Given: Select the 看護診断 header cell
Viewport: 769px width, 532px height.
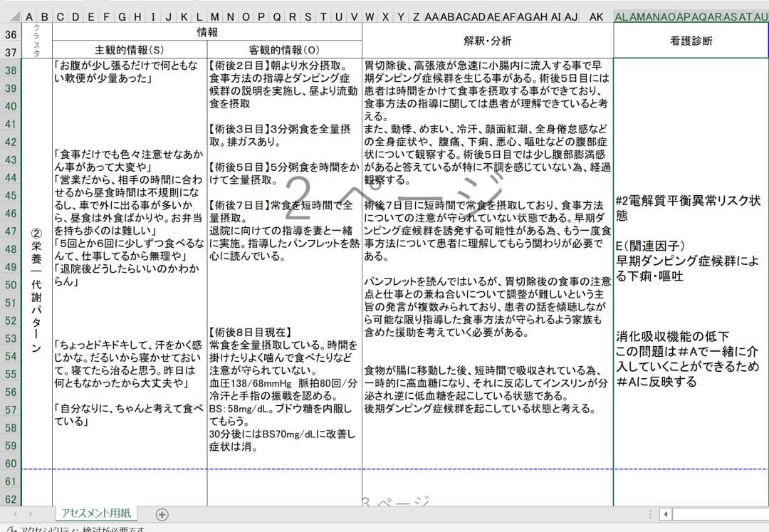Looking at the screenshot, I should tap(691, 41).
